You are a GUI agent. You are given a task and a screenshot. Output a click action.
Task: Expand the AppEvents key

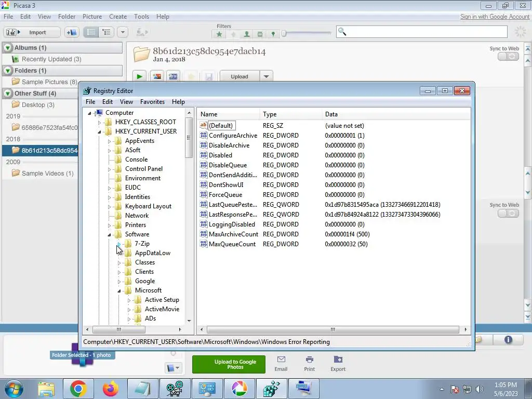point(109,141)
